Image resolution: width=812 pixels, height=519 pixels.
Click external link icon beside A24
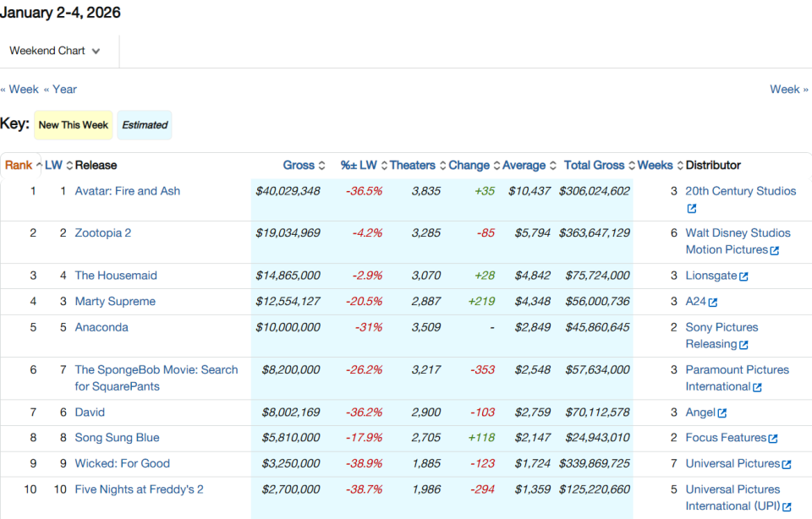(713, 303)
